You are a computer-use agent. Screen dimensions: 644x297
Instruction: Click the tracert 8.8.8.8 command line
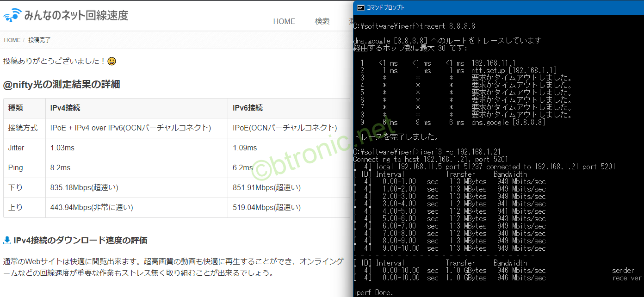coord(414,26)
